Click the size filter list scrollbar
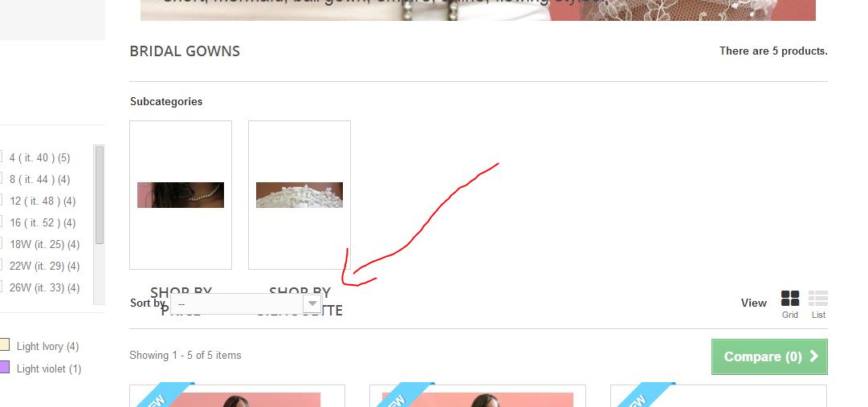The image size is (868, 407). [99, 195]
